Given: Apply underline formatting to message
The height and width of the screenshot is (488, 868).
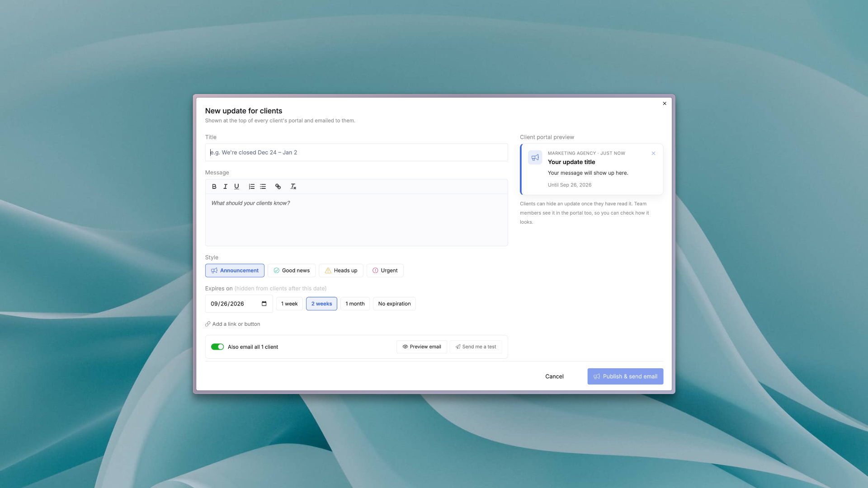Looking at the screenshot, I should point(236,187).
